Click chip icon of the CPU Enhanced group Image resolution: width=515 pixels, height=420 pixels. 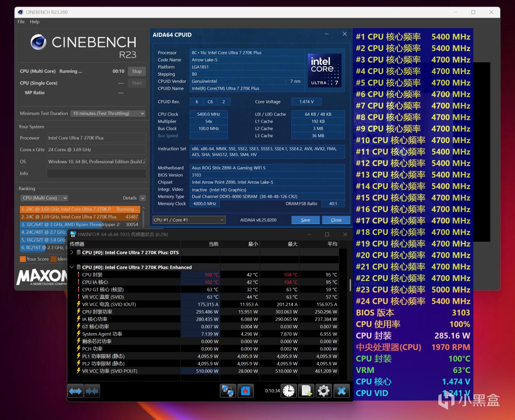78,267
